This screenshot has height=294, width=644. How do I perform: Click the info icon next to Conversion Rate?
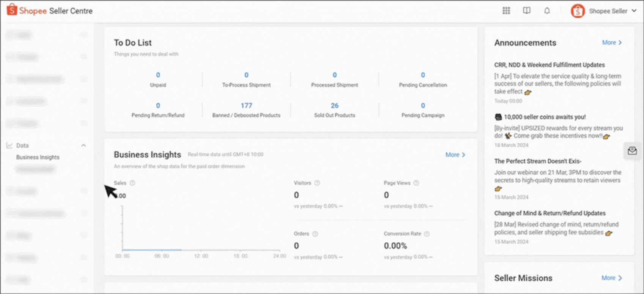click(427, 234)
